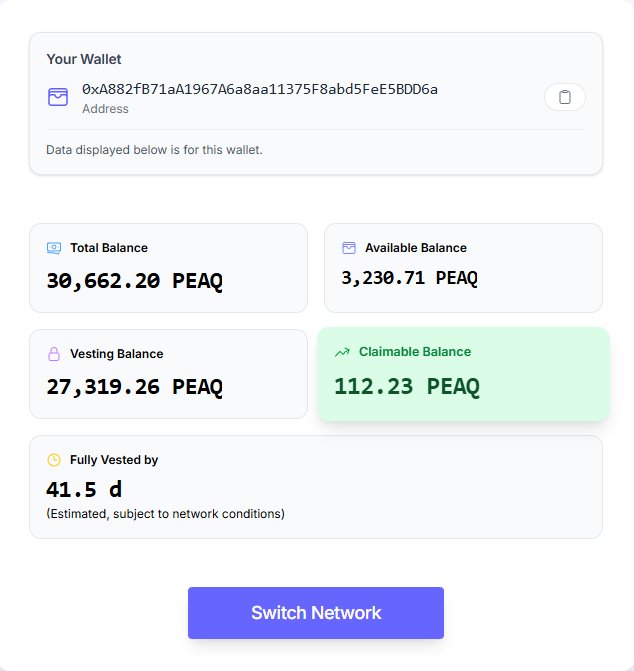Screen dimensions: 634x671
Task: Click the estimated network conditions note
Action: tap(165, 514)
